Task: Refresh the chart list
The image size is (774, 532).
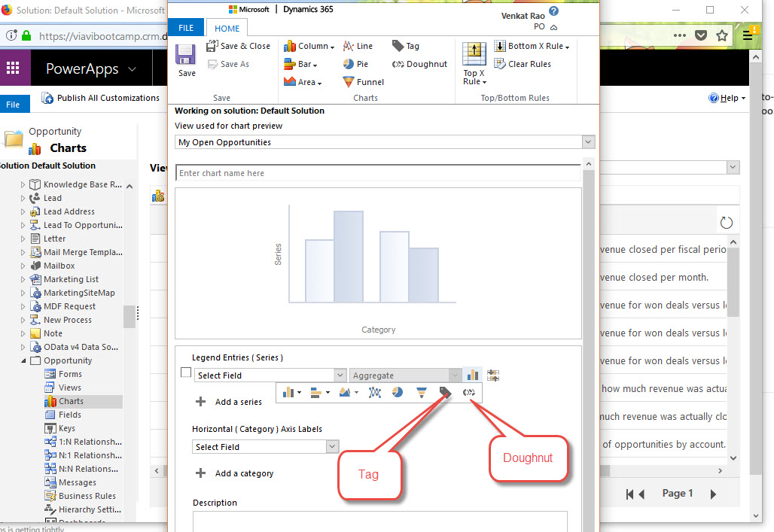Action: (726, 223)
